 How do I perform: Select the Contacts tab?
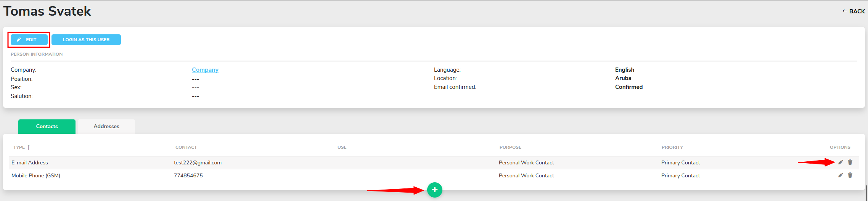click(x=47, y=126)
